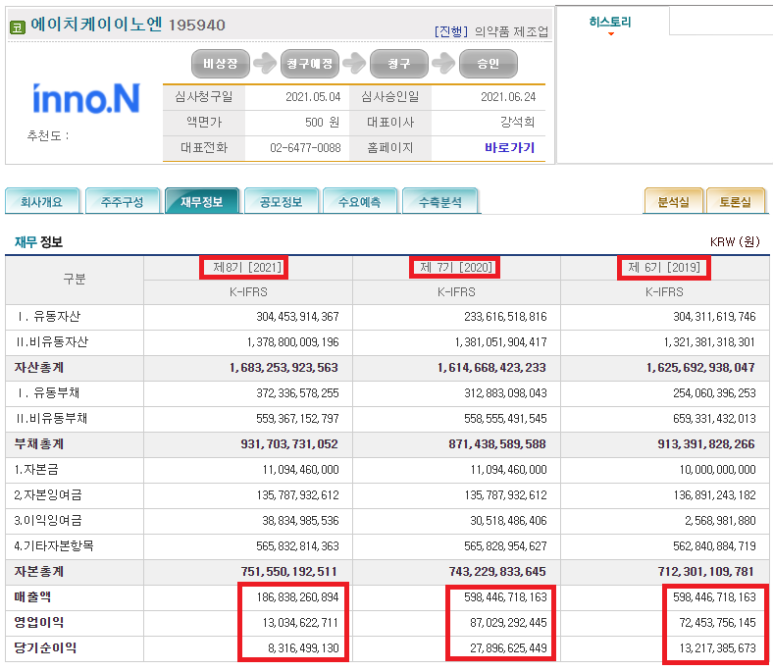Click the 제8기 [2021] column header
Screen dimensions: 773x671
[247, 268]
